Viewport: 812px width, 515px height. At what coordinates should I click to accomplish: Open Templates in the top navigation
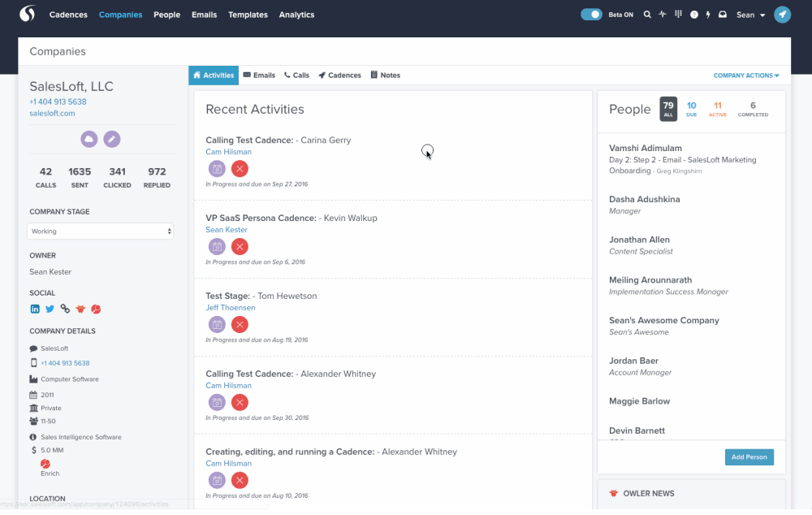point(248,15)
